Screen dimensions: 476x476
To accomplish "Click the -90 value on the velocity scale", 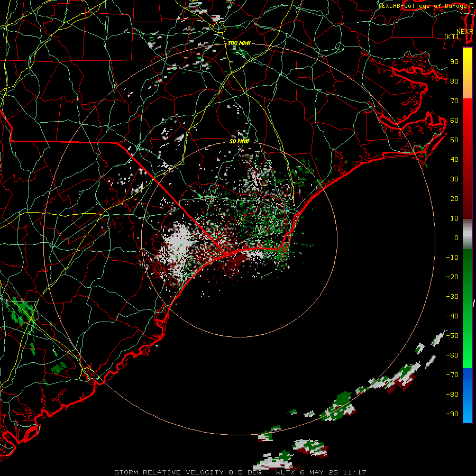I will [452, 414].
